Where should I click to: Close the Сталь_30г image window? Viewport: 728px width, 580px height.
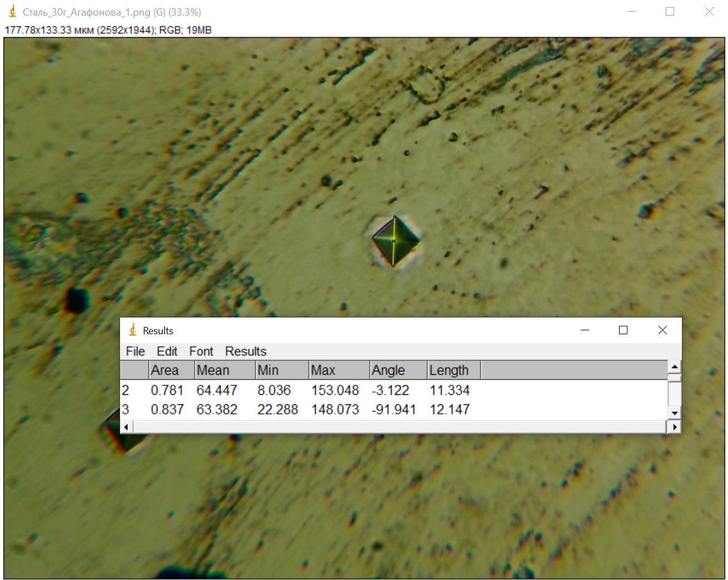[x=709, y=12]
